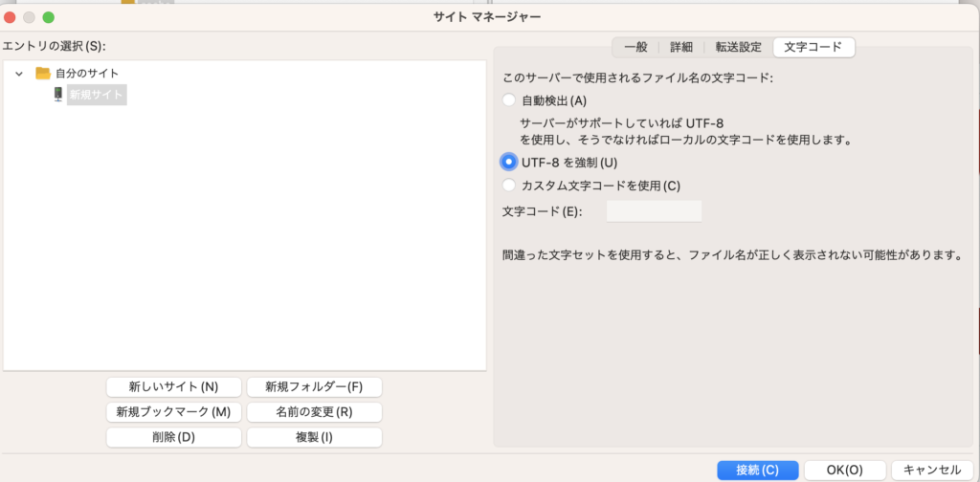Dismiss the dialog with キャンセル button
Image resolution: width=980 pixels, height=482 pixels.
point(931,470)
